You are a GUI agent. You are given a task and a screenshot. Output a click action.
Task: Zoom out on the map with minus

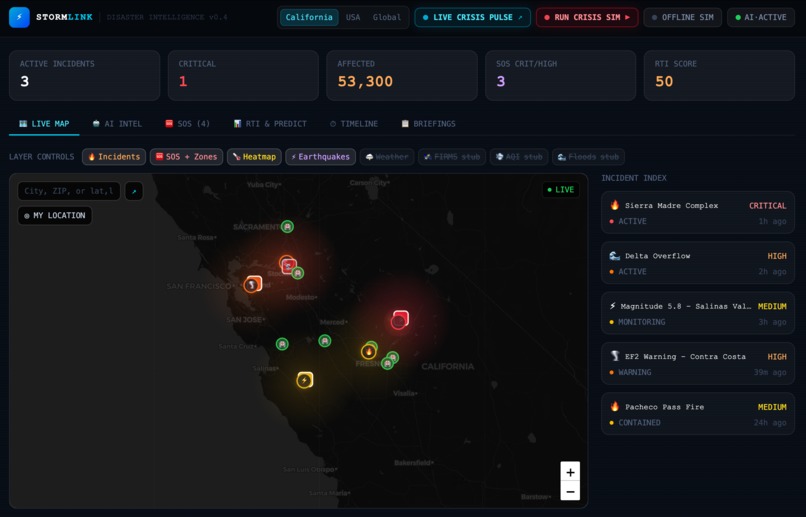click(570, 491)
